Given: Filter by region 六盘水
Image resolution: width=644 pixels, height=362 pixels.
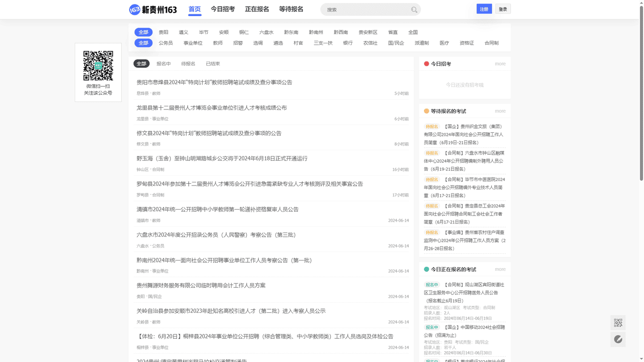Looking at the screenshot, I should point(266,32).
